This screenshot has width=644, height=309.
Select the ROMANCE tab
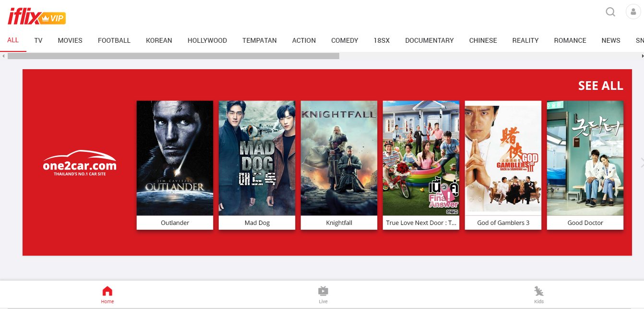pyautogui.click(x=570, y=40)
